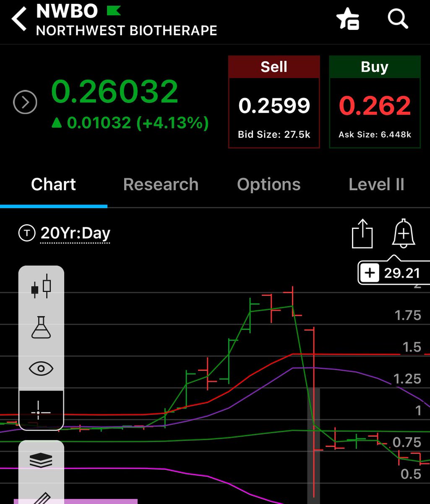Image resolution: width=430 pixels, height=504 pixels.
Task: Tap the change value 0.01032 (+4.13%)
Action: point(130,123)
